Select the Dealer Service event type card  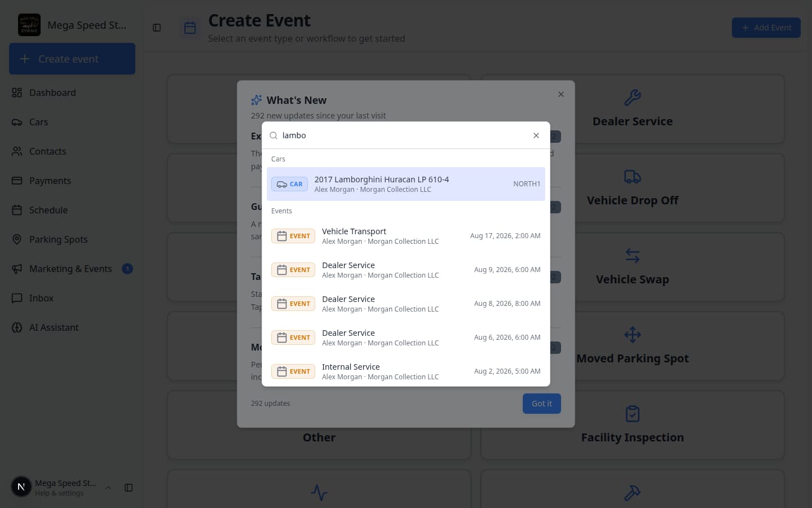click(x=633, y=109)
